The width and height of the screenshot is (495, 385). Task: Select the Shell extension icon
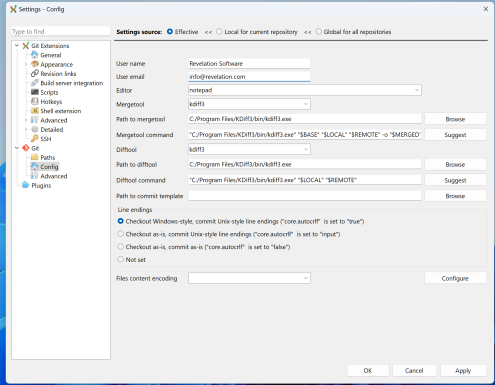pyautogui.click(x=35, y=111)
